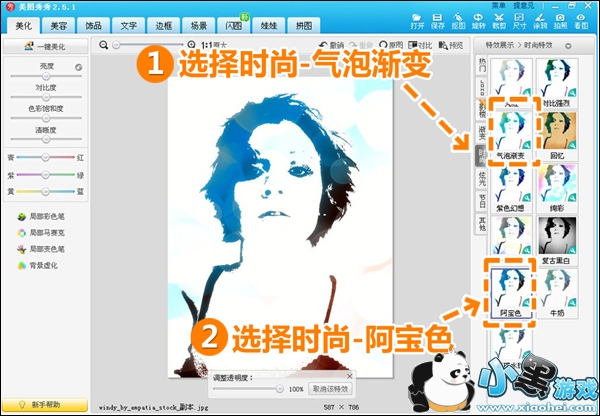Adjust the 对比度 contrast slider

coord(46,97)
